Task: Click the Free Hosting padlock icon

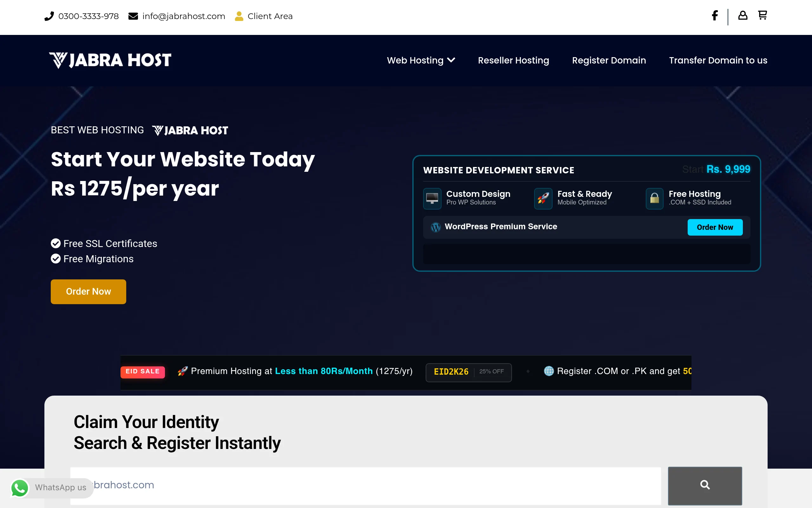Action: click(655, 198)
